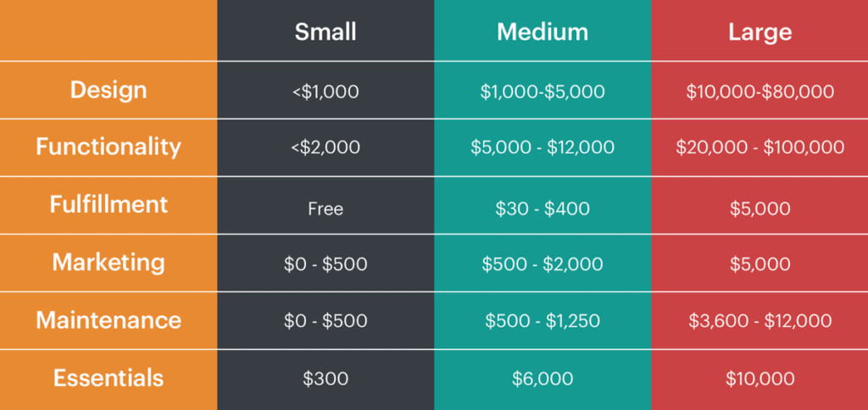868x410 pixels.
Task: Click the $6,000 Medium Essentials cell
Action: pyautogui.click(x=542, y=379)
